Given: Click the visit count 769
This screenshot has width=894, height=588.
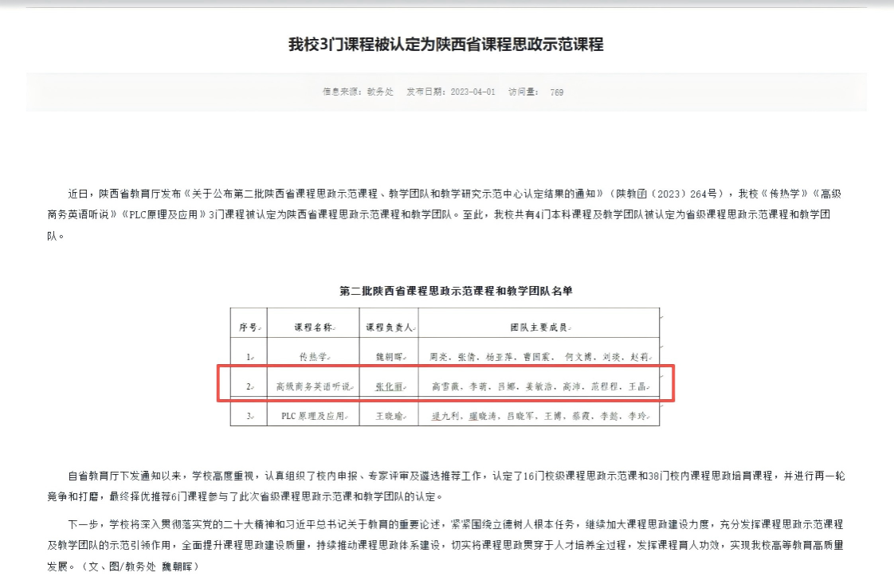Looking at the screenshot, I should [556, 92].
